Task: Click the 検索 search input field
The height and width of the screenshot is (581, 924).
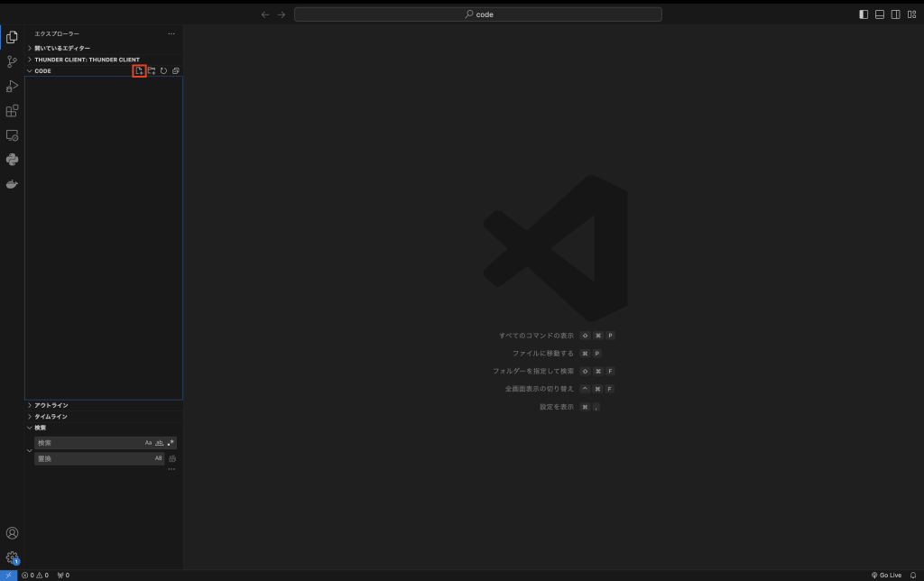Action: pyautogui.click(x=88, y=443)
